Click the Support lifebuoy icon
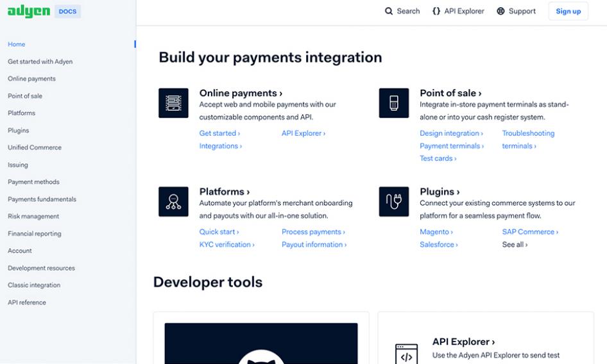Viewport: 607px width, 364px height. pos(500,12)
